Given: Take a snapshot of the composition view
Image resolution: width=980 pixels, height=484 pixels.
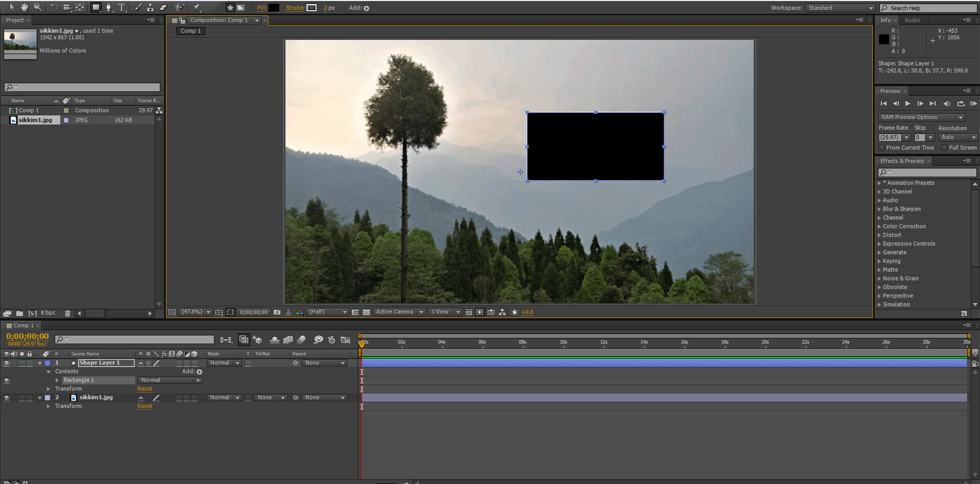Looking at the screenshot, I should click(x=277, y=312).
